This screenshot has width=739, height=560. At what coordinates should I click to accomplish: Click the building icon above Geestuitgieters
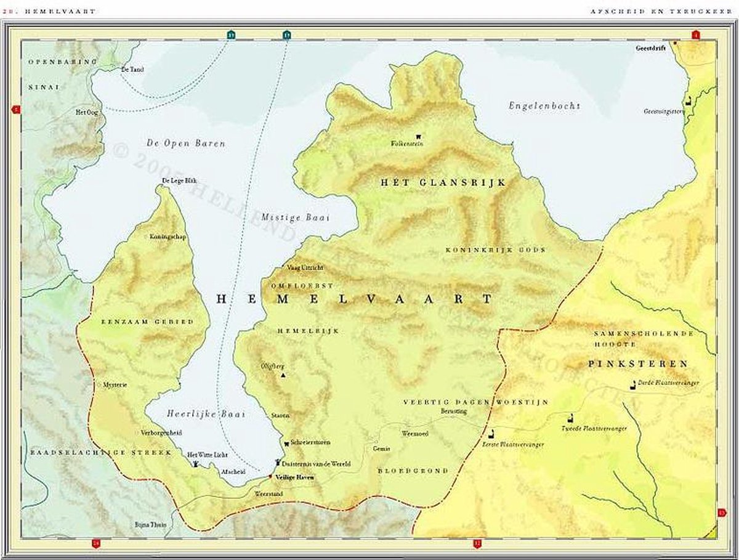point(687,101)
